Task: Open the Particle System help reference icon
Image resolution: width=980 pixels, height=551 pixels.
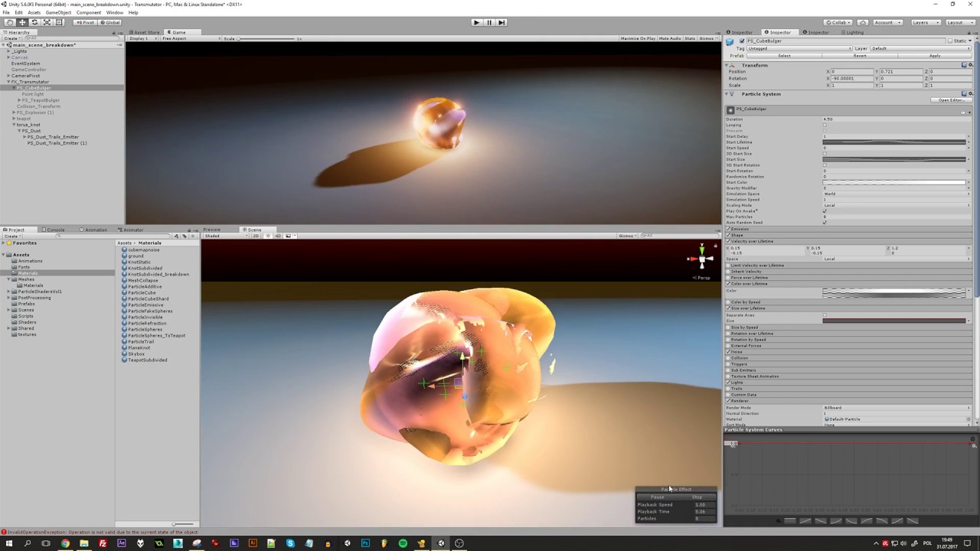Action: [x=963, y=94]
